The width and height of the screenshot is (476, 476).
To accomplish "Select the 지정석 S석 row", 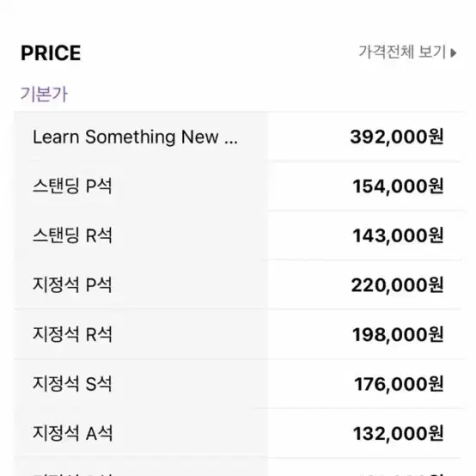I will (239, 384).
